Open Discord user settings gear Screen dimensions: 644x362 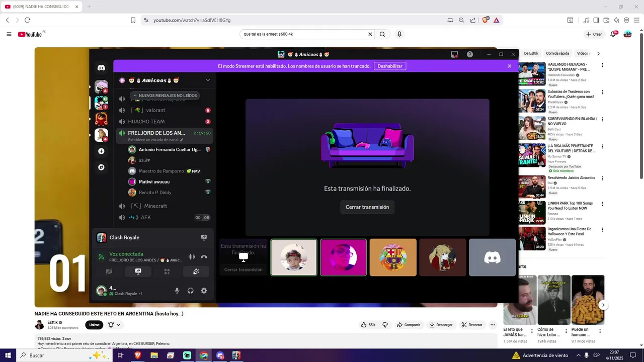pyautogui.click(x=204, y=291)
